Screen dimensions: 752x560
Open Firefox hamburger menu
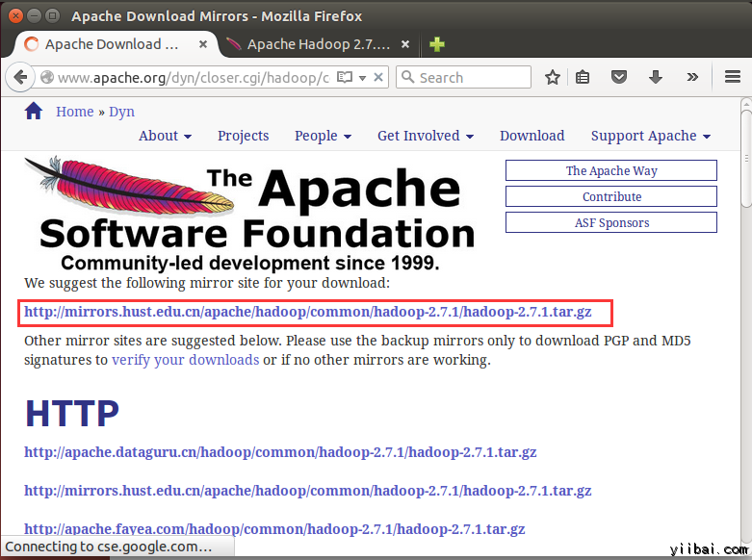(x=731, y=77)
